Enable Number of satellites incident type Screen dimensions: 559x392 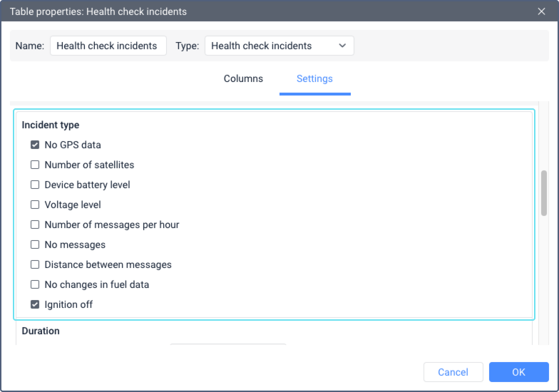point(35,165)
